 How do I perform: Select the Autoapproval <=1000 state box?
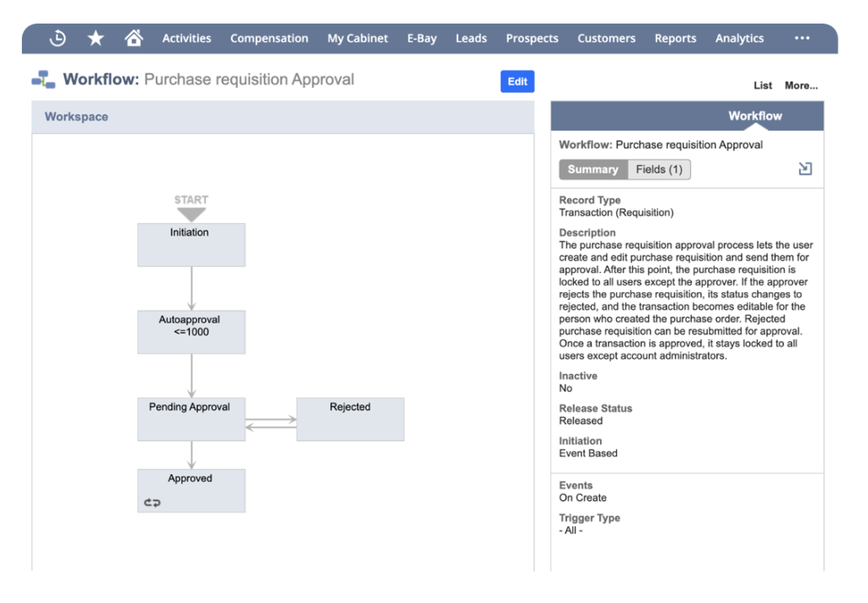click(191, 332)
